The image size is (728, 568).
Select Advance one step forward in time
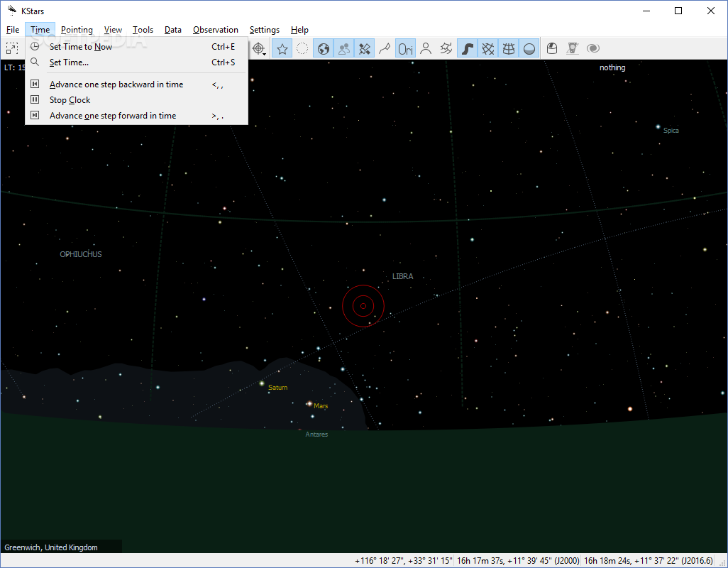pos(136,116)
